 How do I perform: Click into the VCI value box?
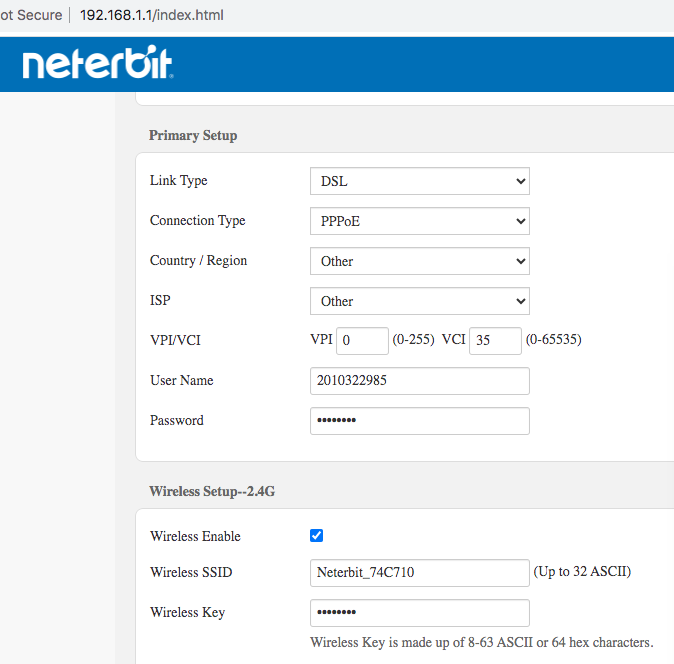tap(495, 341)
